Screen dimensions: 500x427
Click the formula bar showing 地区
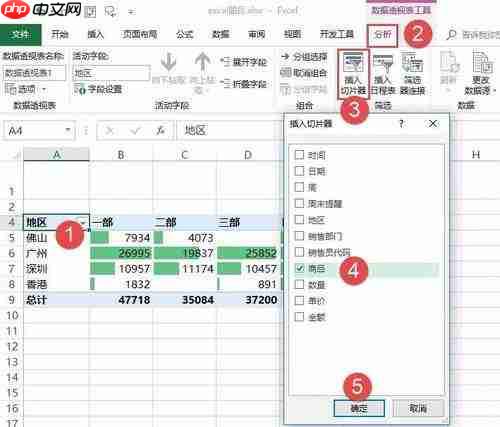[x=230, y=131]
